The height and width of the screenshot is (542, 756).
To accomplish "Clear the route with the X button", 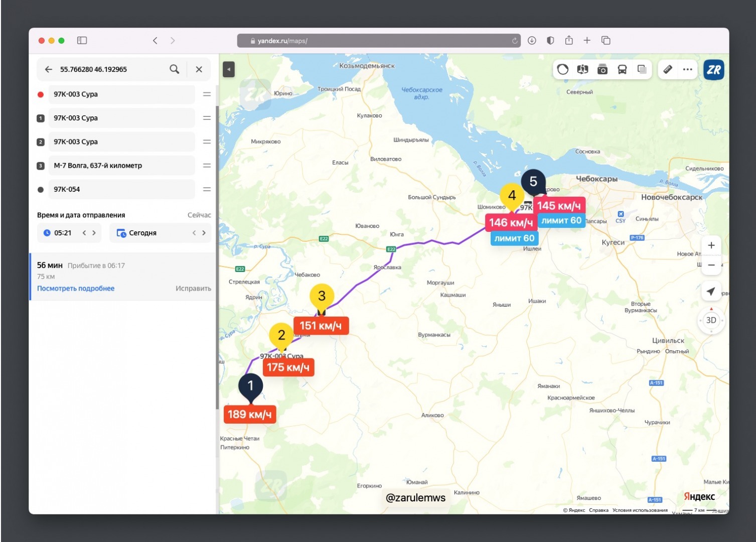I will pos(199,69).
